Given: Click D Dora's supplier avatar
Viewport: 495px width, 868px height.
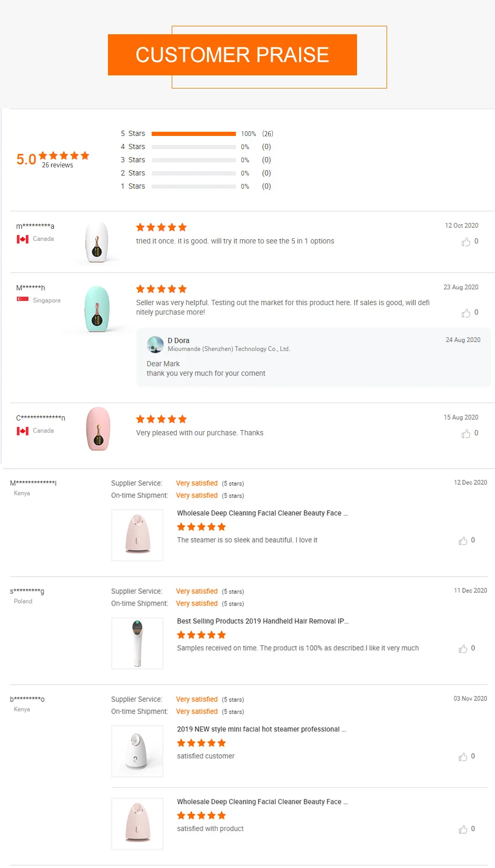Looking at the screenshot, I should point(155,345).
